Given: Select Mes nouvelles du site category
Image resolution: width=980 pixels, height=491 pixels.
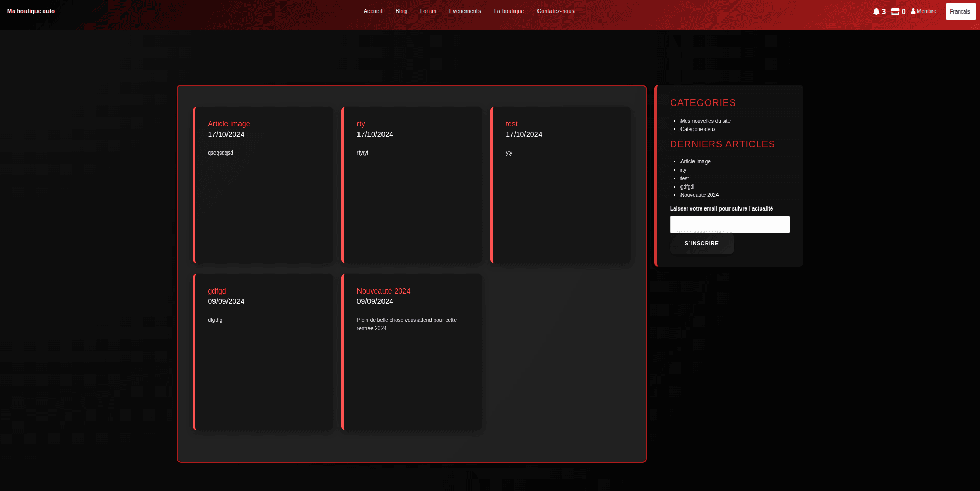Looking at the screenshot, I should pos(705,121).
